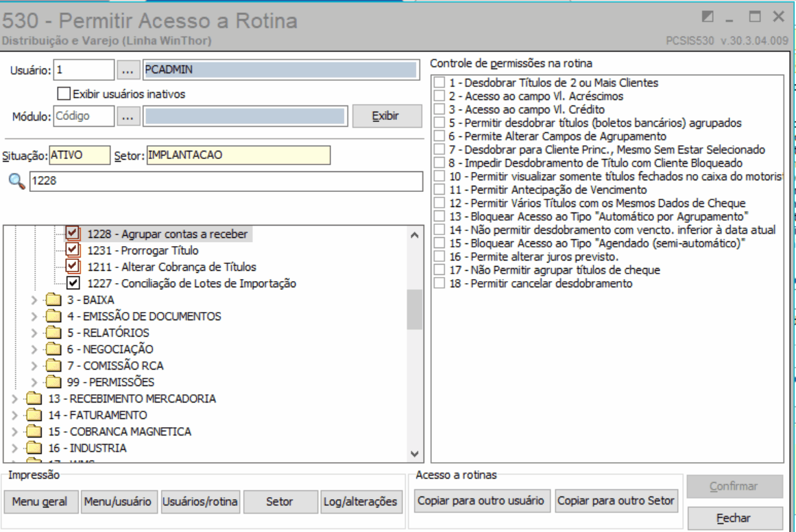Expand the 5 - RELATÓRIOS tree node

(34, 333)
